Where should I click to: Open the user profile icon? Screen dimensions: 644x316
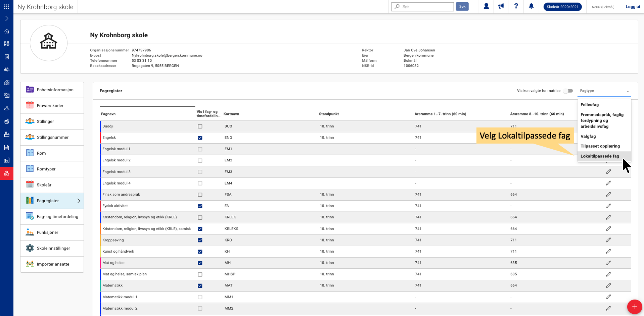pyautogui.click(x=486, y=6)
